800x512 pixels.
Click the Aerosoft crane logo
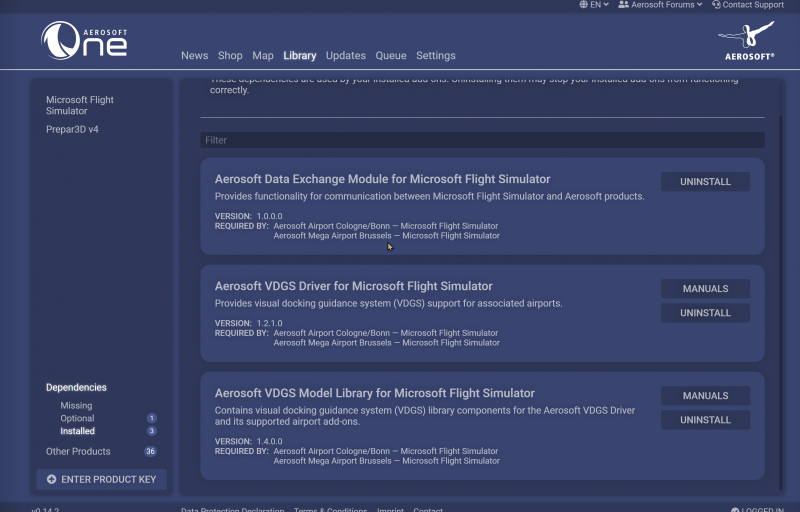click(x=746, y=40)
